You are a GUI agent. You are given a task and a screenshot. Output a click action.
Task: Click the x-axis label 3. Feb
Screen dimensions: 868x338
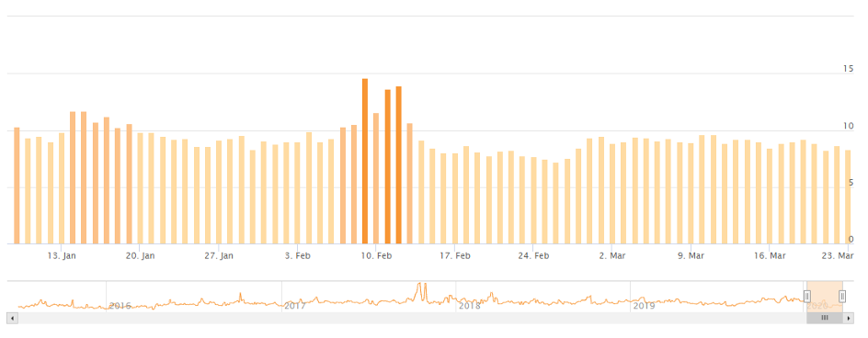[297, 255]
